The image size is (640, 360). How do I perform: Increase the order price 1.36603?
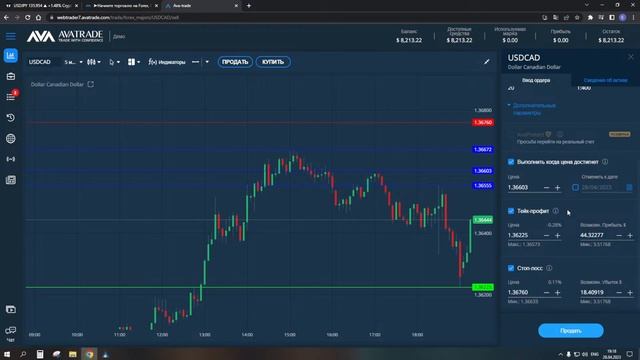(558, 187)
